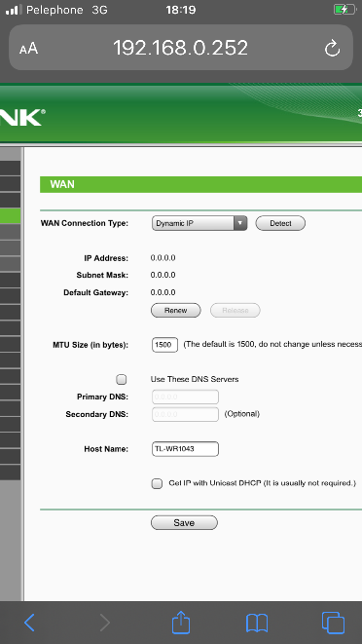Tap Pelephone carrier name in status bar
The image size is (362, 644).
[x=54, y=10]
